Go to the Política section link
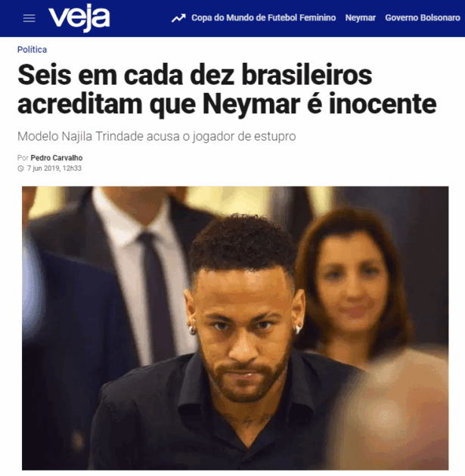The height and width of the screenshot is (476, 465). pos(32,49)
